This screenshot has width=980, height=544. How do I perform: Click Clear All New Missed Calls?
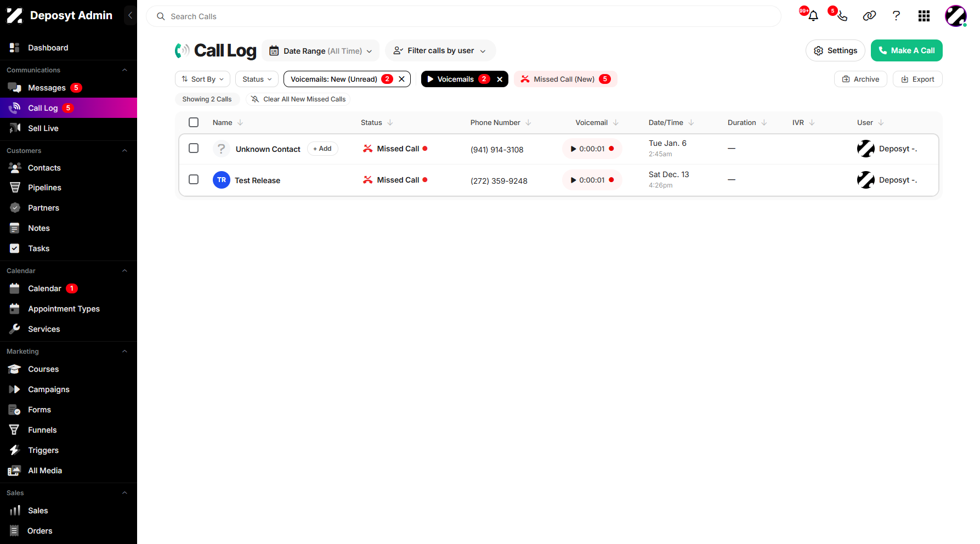tap(298, 99)
